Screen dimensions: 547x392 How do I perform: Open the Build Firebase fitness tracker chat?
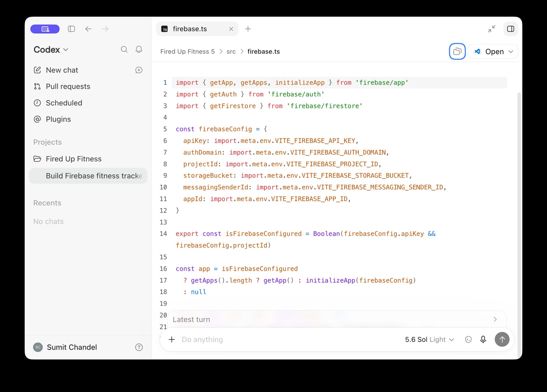(88, 176)
